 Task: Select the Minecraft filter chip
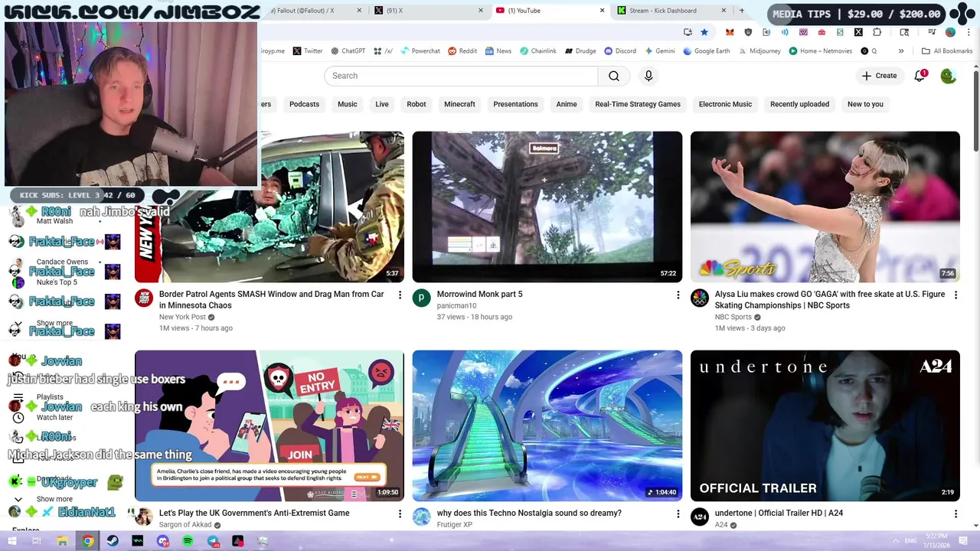pyautogui.click(x=459, y=104)
